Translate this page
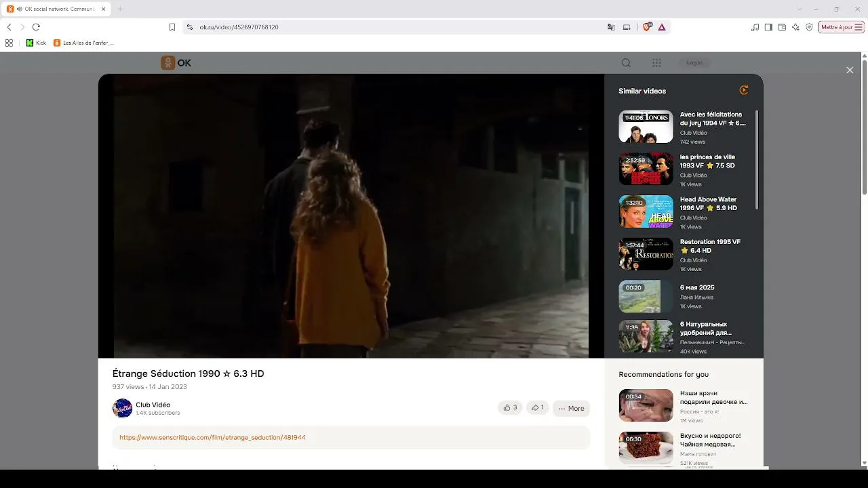The height and width of the screenshot is (488, 868). click(611, 27)
